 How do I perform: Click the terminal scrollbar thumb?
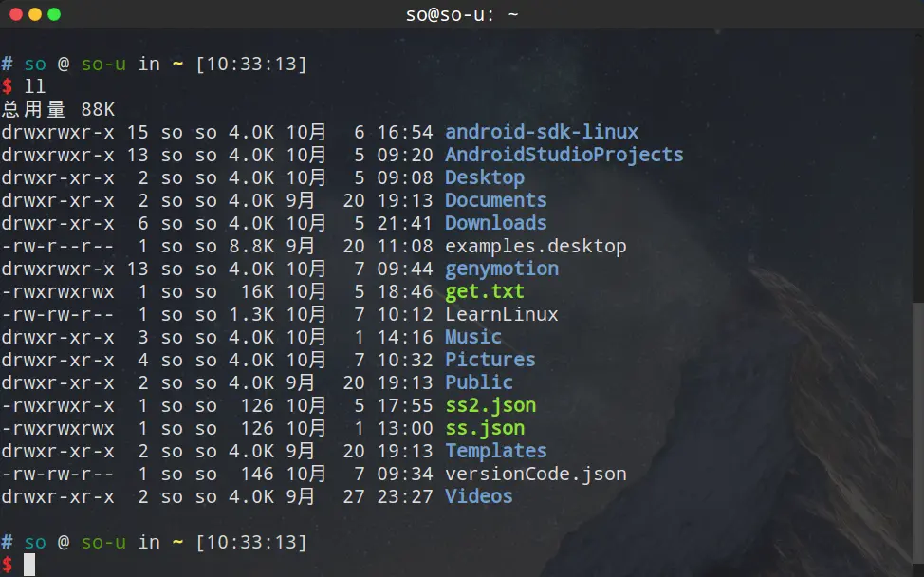pos(918,433)
